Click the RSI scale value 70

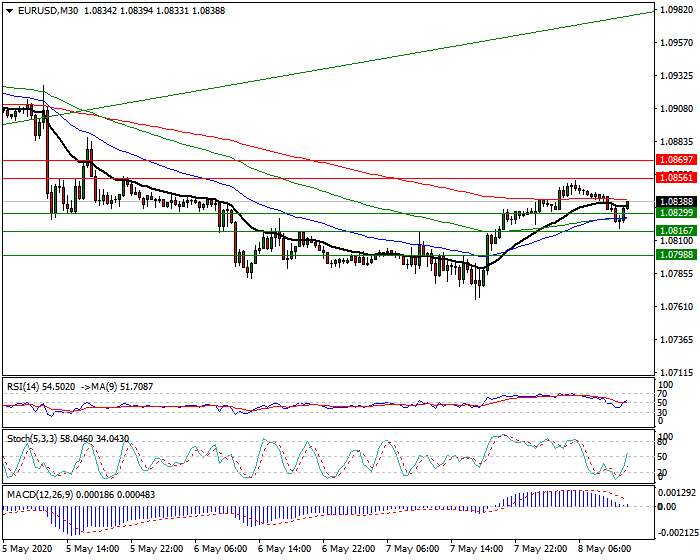coord(662,394)
